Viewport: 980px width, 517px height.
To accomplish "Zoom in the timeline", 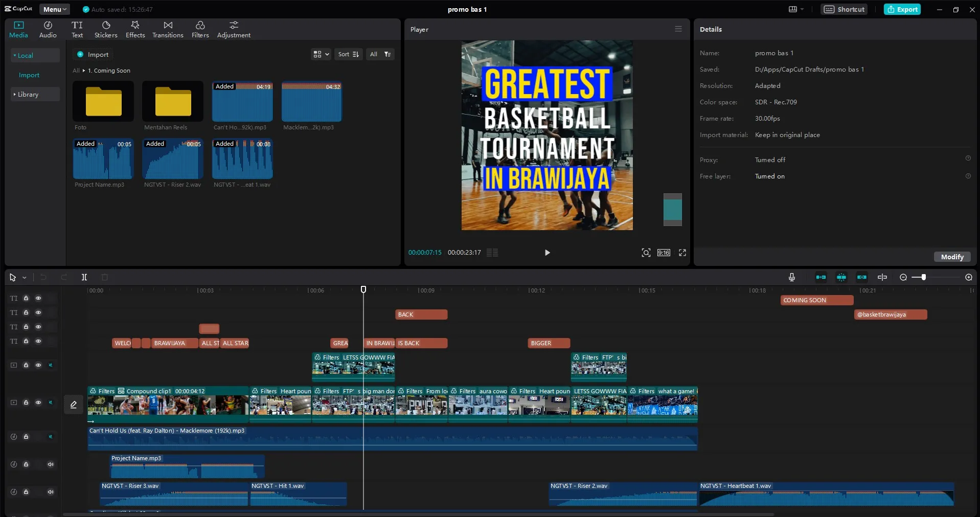I will [969, 277].
